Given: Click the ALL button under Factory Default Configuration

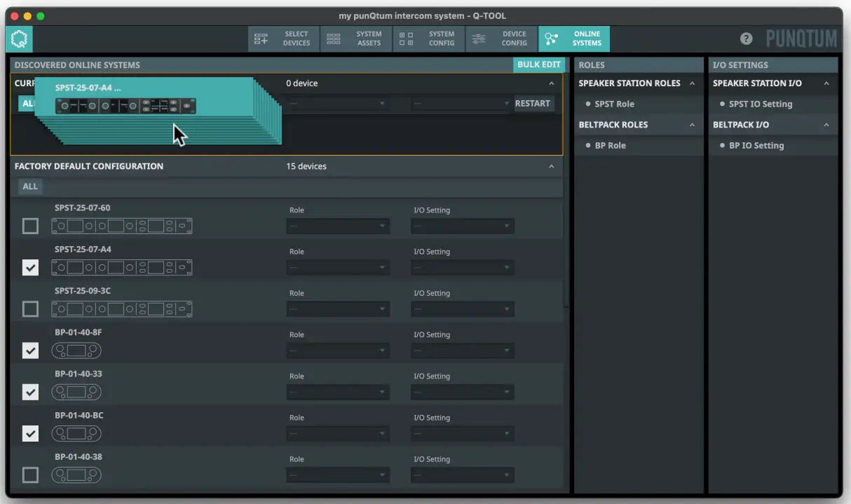Looking at the screenshot, I should pos(30,186).
